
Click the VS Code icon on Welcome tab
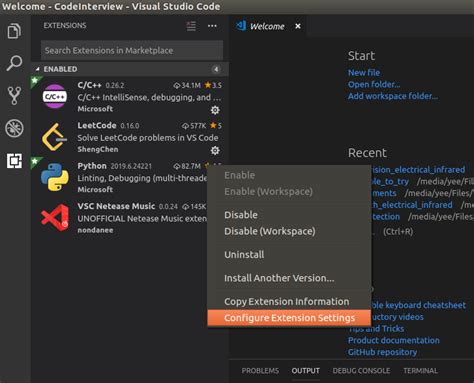point(241,26)
